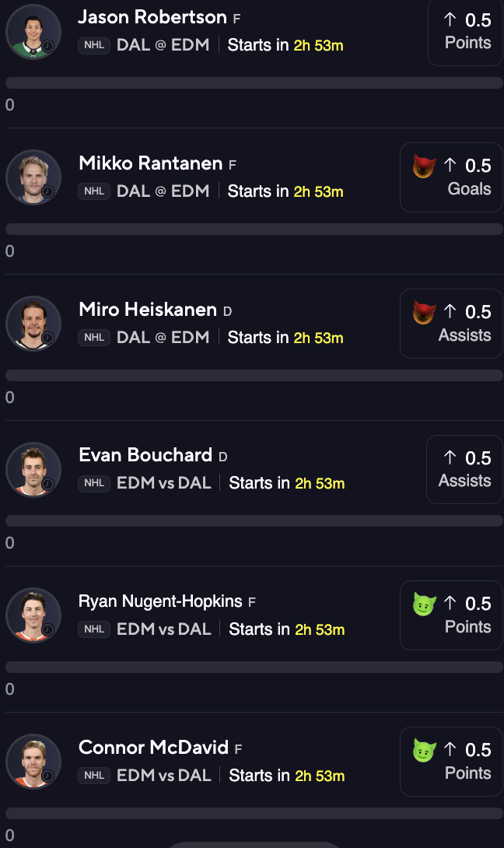Click the red demon icon beside Heiskanen Assists
This screenshot has width=504, height=848.
[424, 312]
